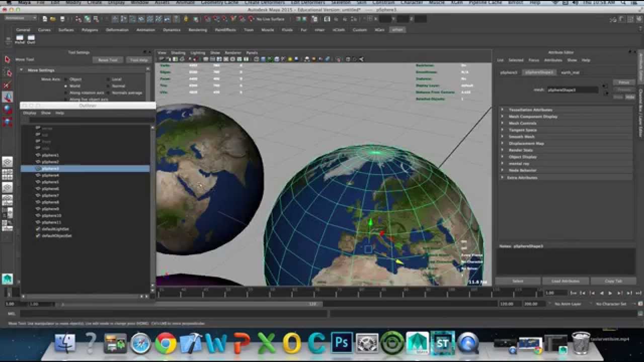This screenshot has height=362, width=644.
Task: Click Select button at Attribute Editor bottom
Action: click(x=518, y=281)
